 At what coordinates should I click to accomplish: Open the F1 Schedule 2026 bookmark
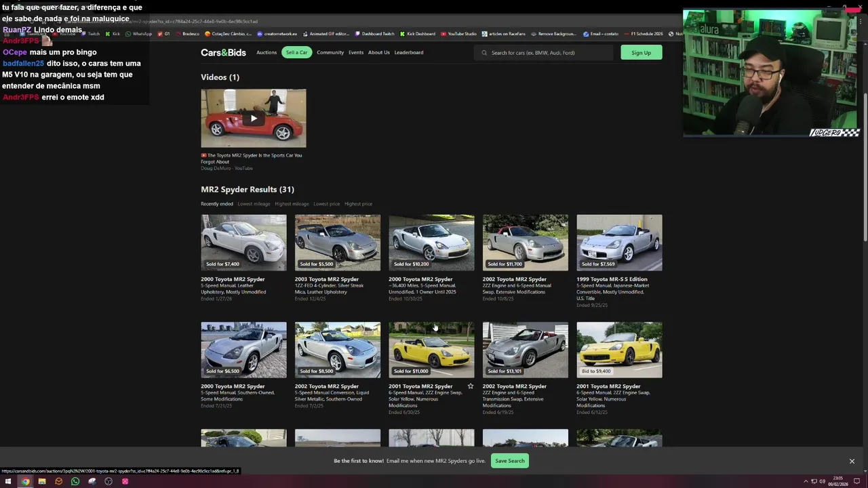644,34
